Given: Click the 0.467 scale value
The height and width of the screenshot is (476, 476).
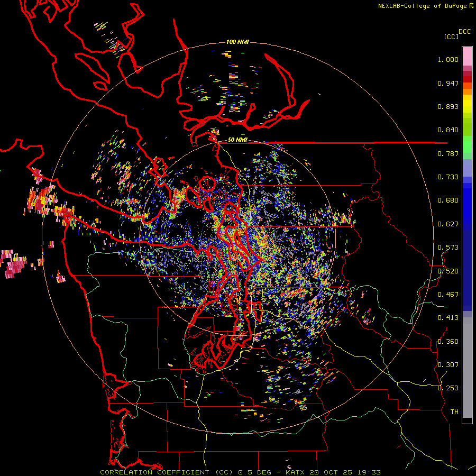Looking at the screenshot, I should (x=448, y=295).
